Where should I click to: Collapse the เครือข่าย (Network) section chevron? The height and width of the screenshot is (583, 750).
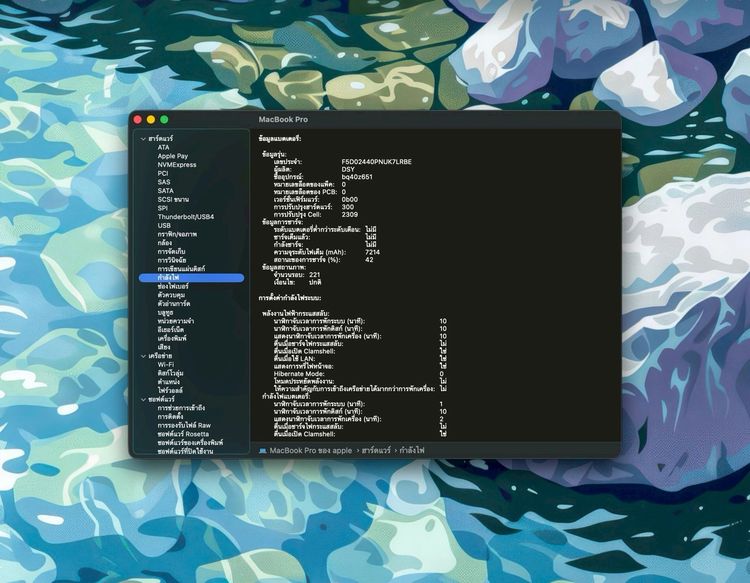143,356
